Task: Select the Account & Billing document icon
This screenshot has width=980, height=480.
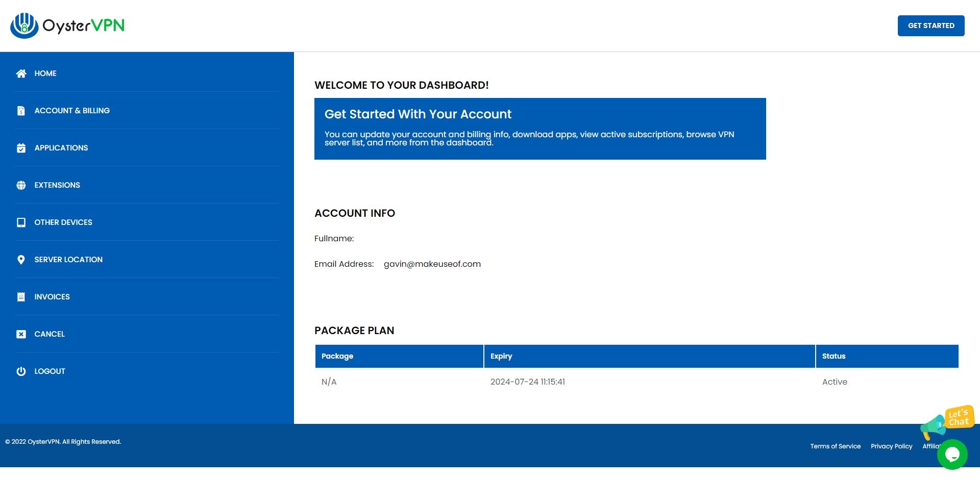Action: tap(20, 111)
